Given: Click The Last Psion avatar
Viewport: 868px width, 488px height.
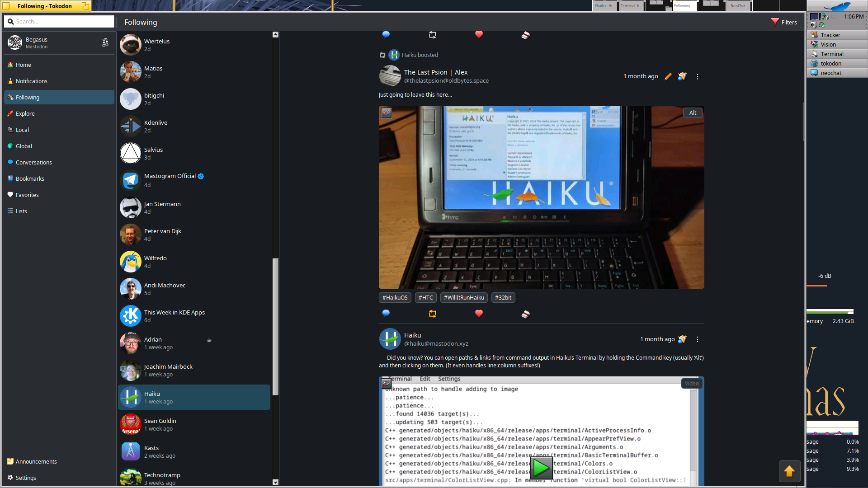Looking at the screenshot, I should tap(390, 76).
